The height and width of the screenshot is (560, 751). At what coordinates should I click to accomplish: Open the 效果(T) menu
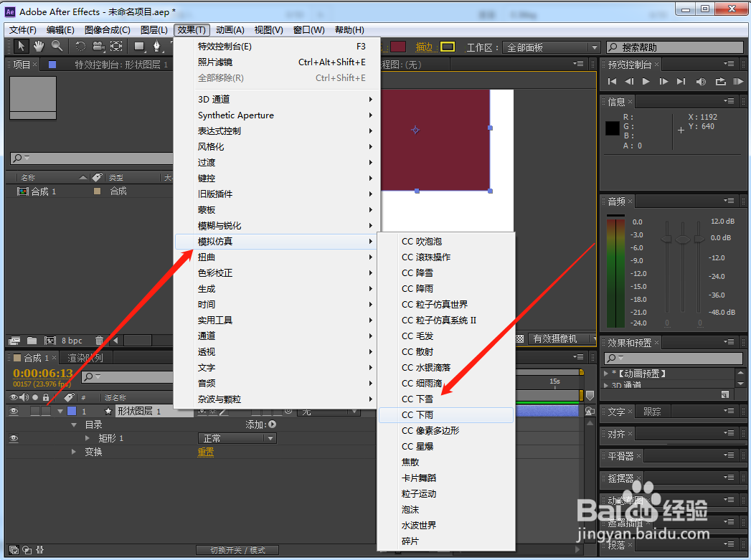pos(192,29)
